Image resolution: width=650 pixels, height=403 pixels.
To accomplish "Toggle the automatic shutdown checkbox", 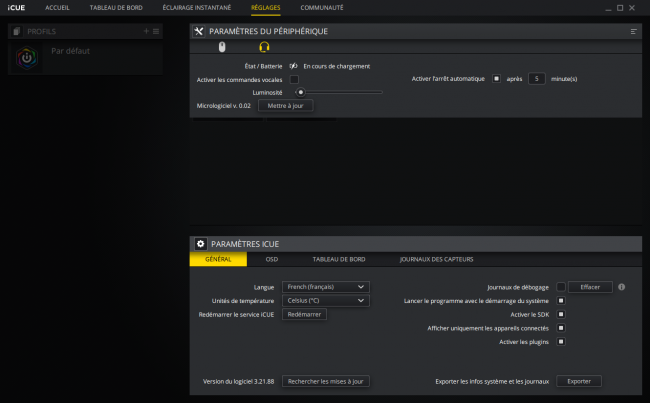I will click(496, 78).
